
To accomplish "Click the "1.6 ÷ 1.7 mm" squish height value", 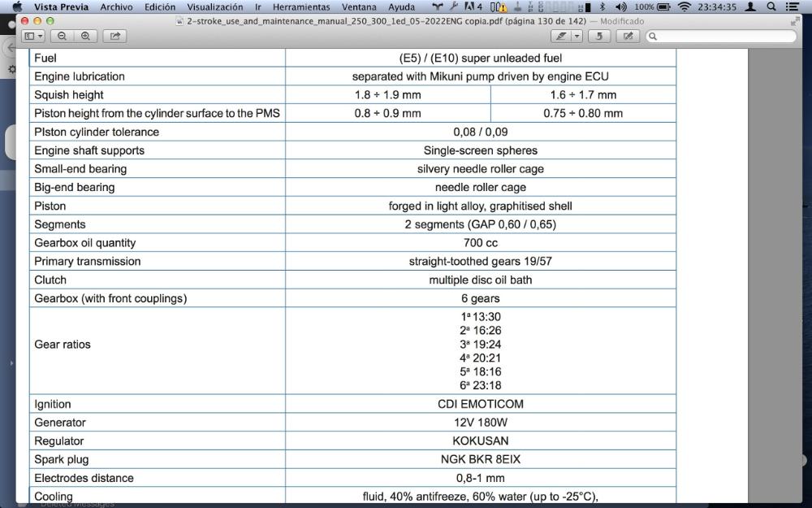I will 583,95.
